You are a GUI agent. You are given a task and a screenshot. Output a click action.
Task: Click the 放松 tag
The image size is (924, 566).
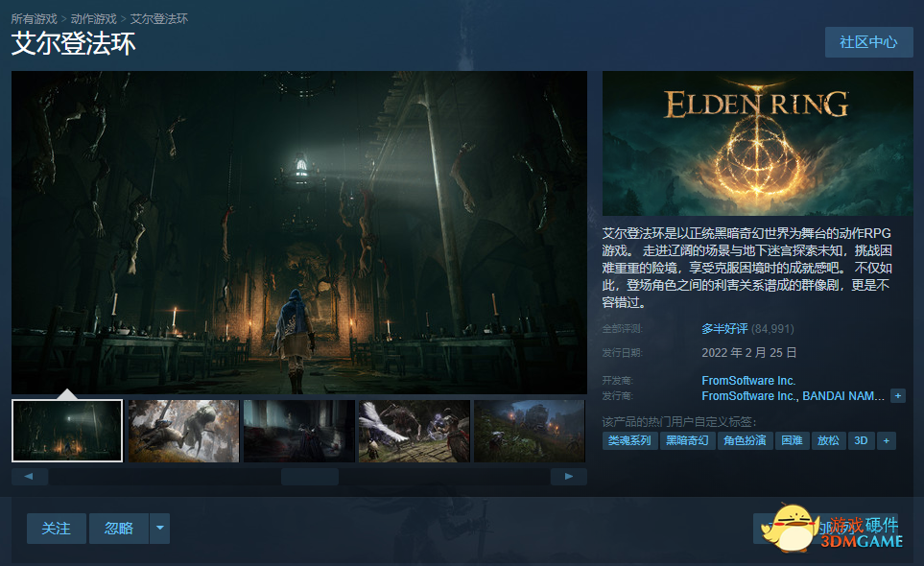829,440
